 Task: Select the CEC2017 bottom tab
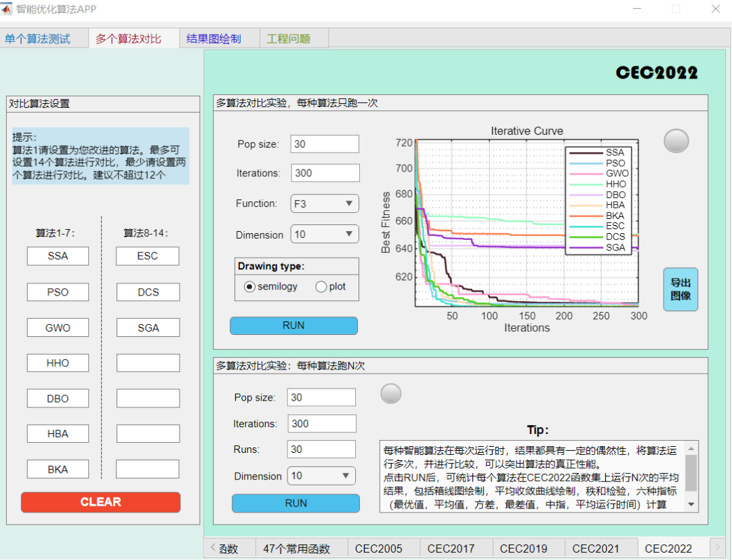451,548
